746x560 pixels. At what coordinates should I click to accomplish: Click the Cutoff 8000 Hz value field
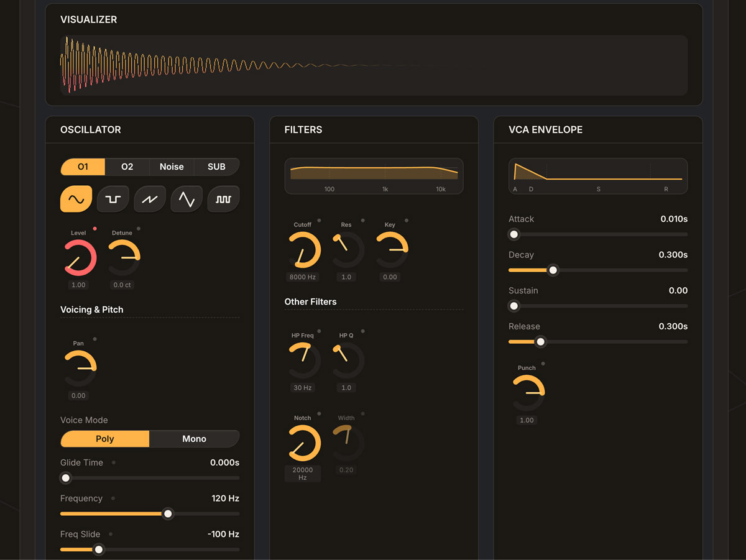[x=303, y=277]
